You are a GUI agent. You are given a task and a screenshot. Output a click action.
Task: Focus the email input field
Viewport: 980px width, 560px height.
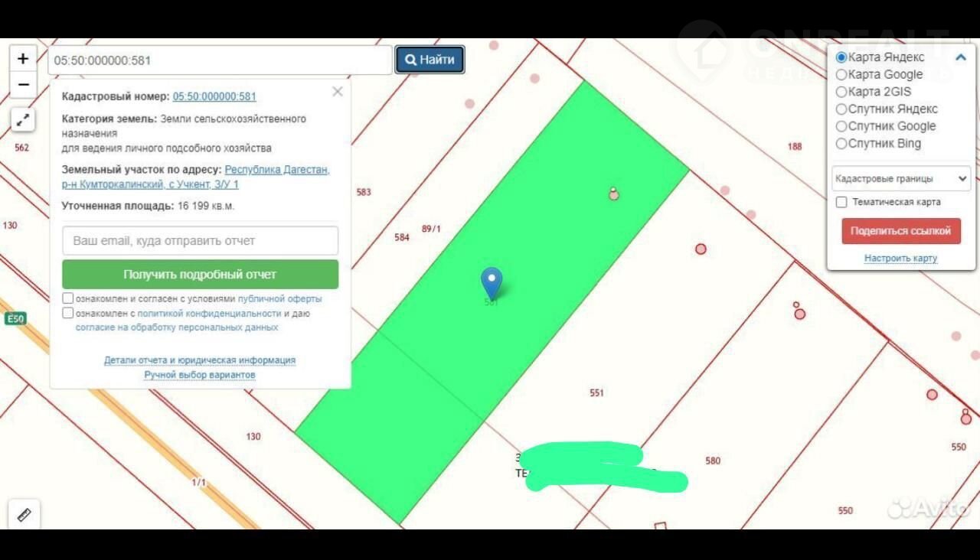(200, 240)
